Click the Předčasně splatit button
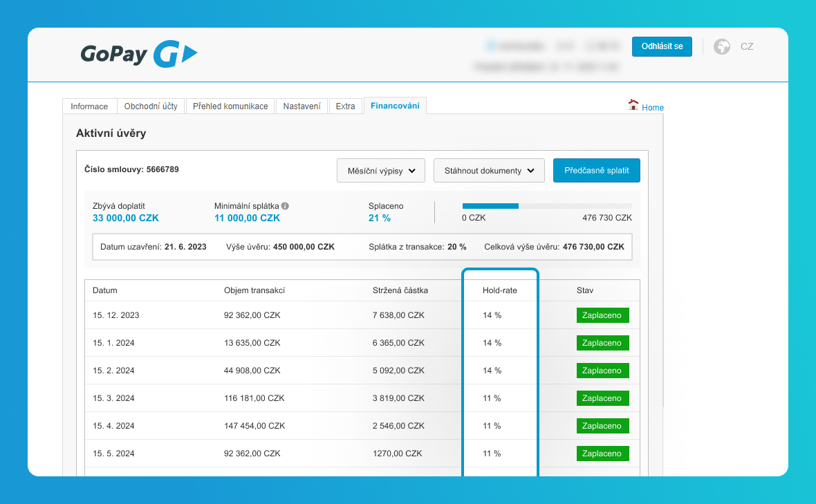This screenshot has height=504, width=816. [596, 171]
